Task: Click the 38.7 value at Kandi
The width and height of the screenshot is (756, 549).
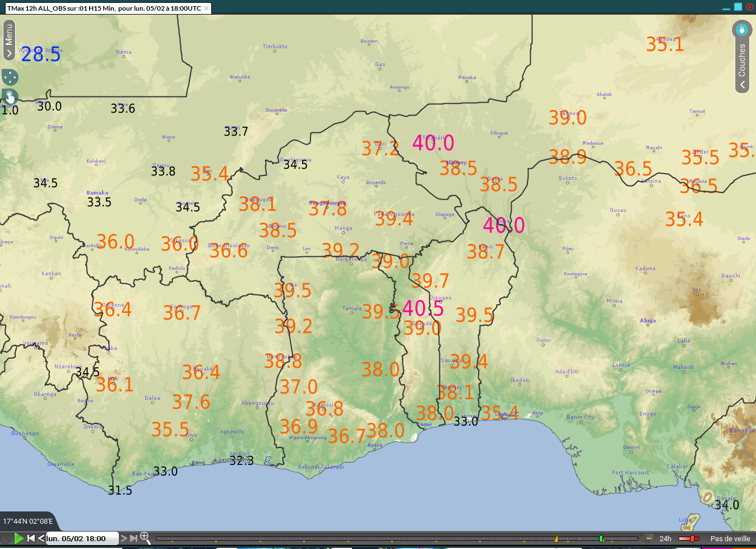Action: click(x=486, y=252)
